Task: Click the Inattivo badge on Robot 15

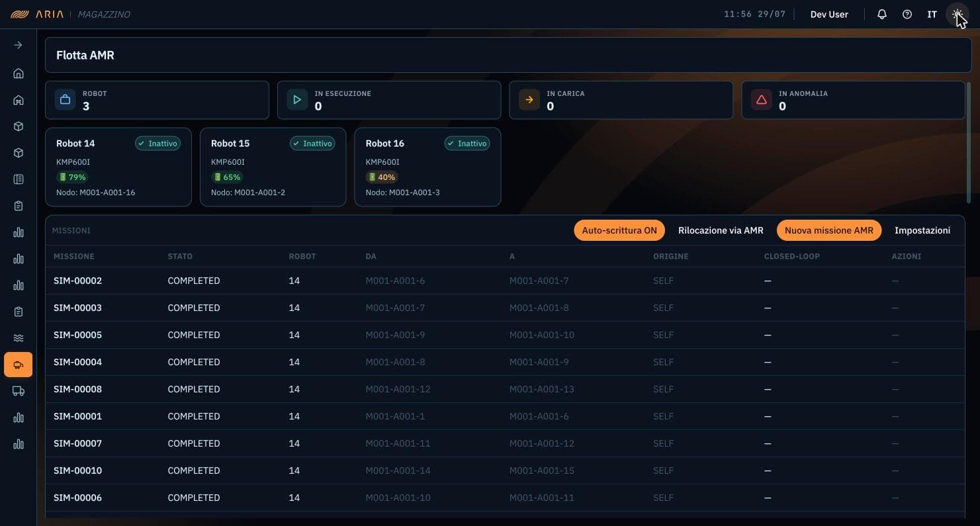Action: 312,144
